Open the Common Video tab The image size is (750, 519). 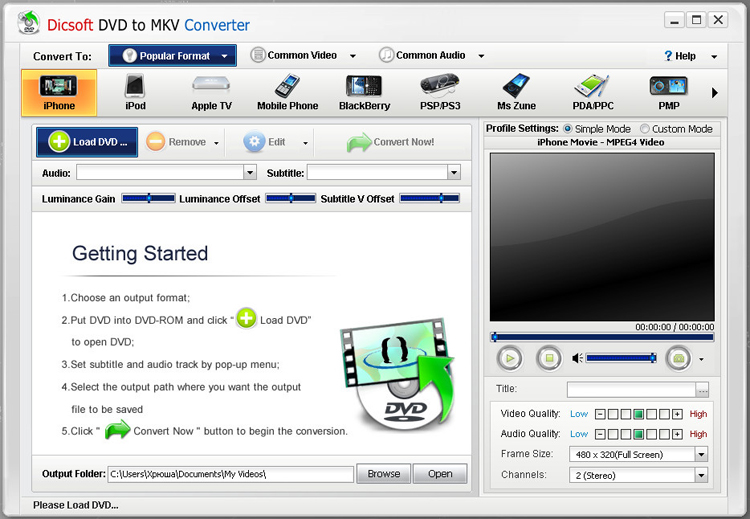click(301, 56)
